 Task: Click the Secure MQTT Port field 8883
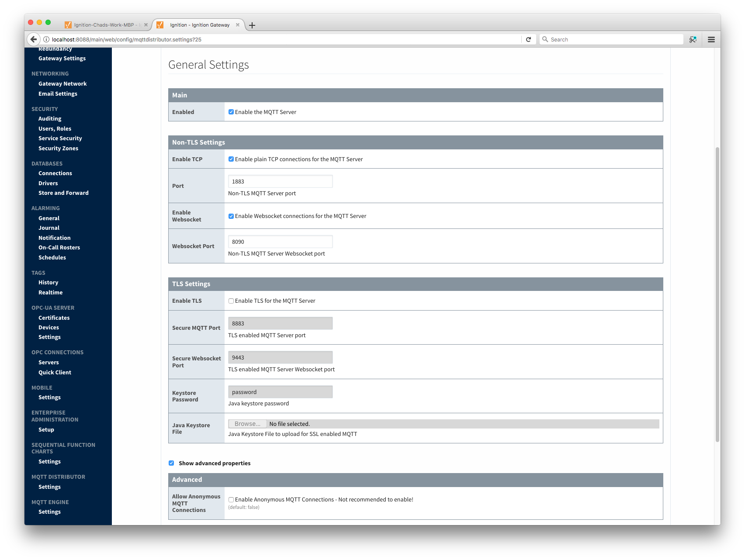tap(280, 323)
